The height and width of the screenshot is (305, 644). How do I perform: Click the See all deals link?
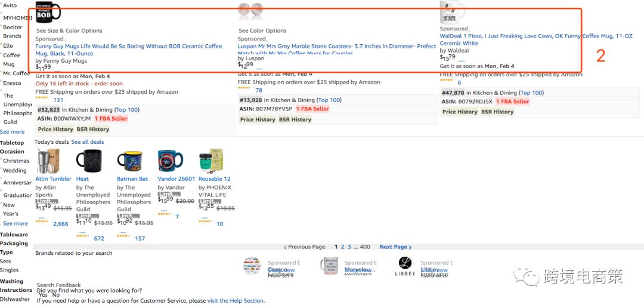(88, 142)
